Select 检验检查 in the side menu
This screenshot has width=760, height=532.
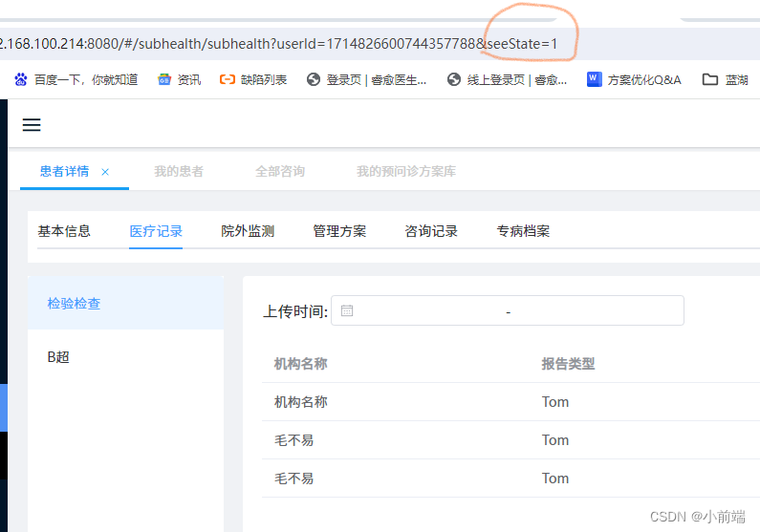point(125,303)
